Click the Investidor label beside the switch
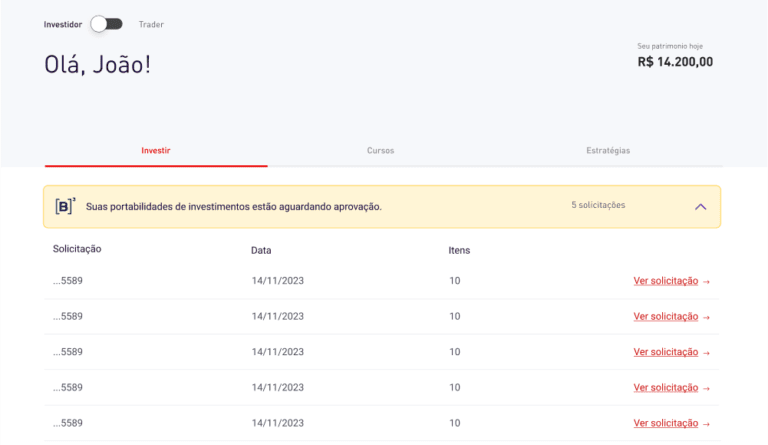This screenshot has height=445, width=768. 63,24
